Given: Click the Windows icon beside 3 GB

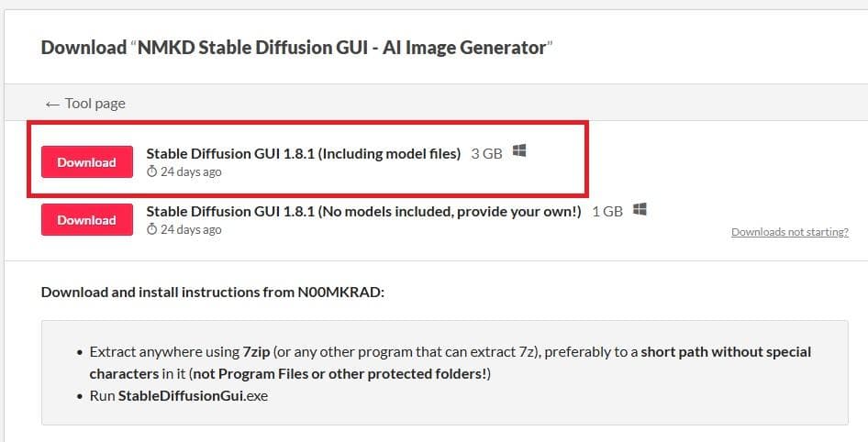Looking at the screenshot, I should (519, 151).
